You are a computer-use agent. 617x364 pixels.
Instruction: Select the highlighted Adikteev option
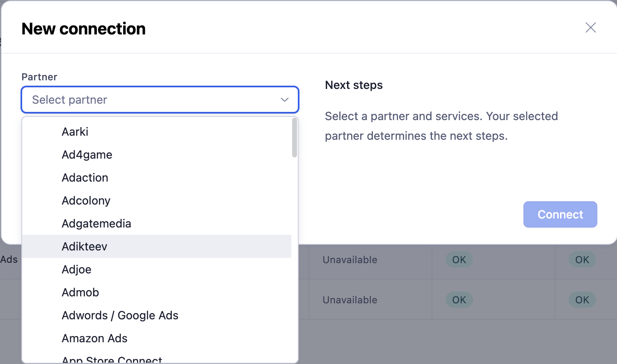pos(85,246)
